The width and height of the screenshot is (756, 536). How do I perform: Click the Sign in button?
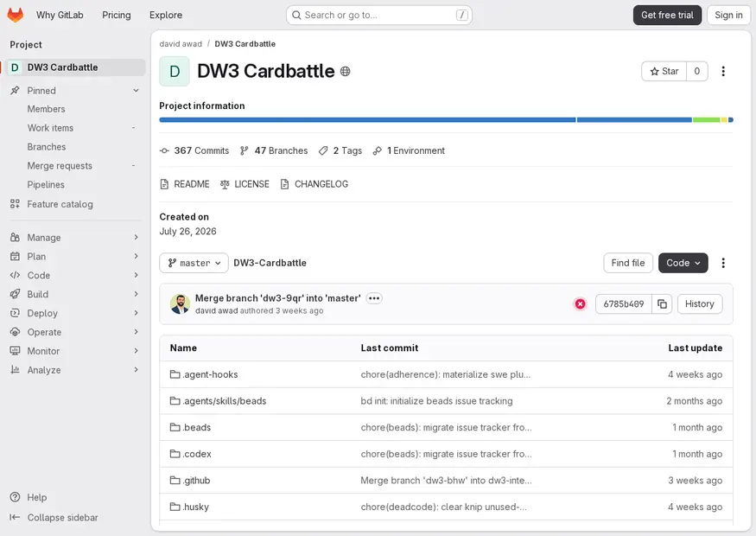[x=728, y=15]
